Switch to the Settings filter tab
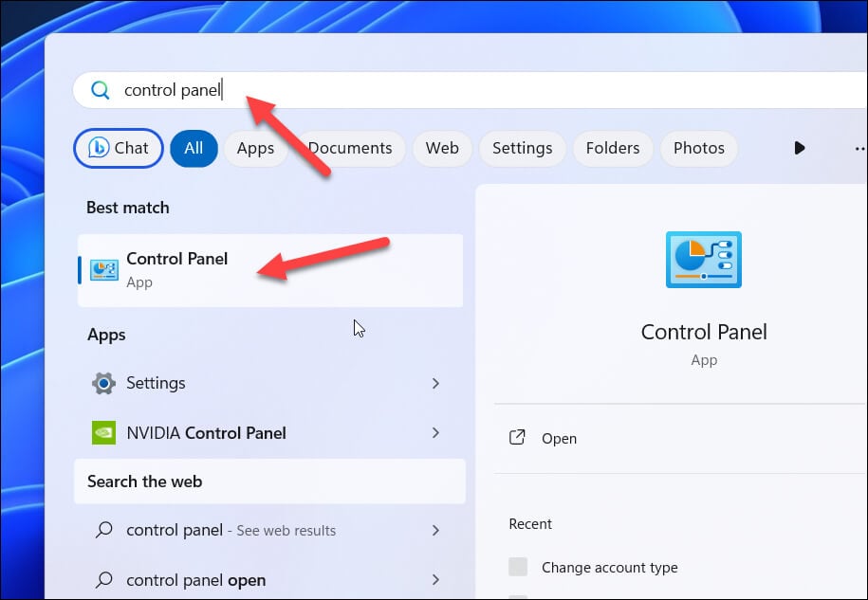 pos(523,148)
